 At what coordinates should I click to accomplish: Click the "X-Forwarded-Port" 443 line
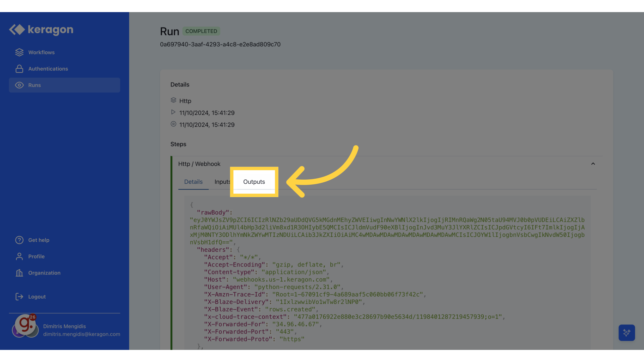251,331
